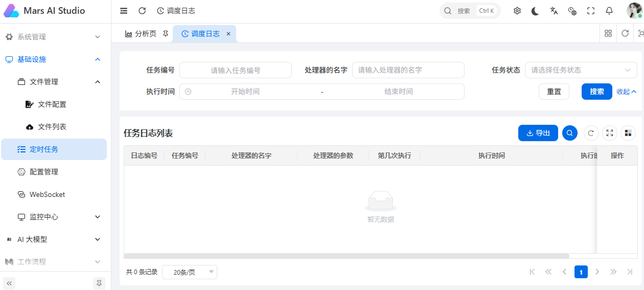Click the refresh icon beside the breadcrumb
This screenshot has height=290, width=644.
point(142,11)
